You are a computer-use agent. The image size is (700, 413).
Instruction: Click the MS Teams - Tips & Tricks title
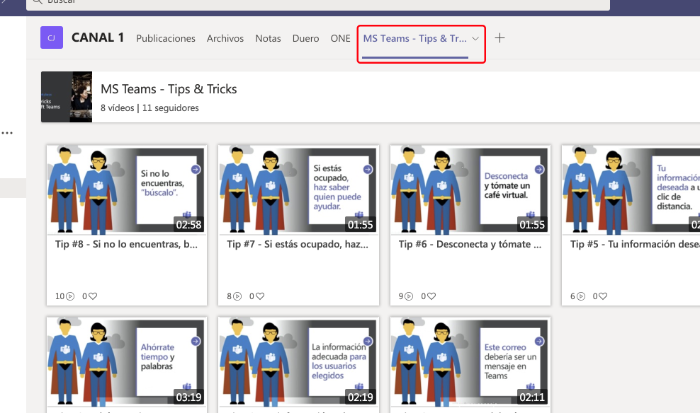[169, 89]
